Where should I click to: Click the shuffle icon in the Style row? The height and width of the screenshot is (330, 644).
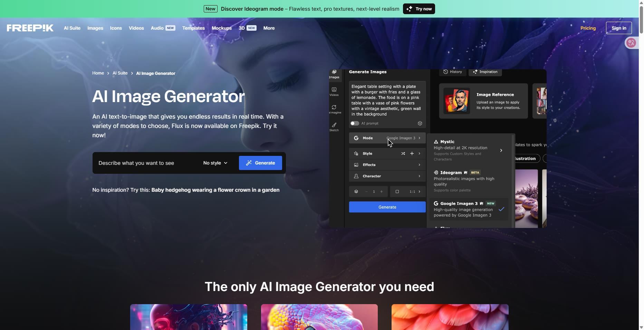(403, 153)
